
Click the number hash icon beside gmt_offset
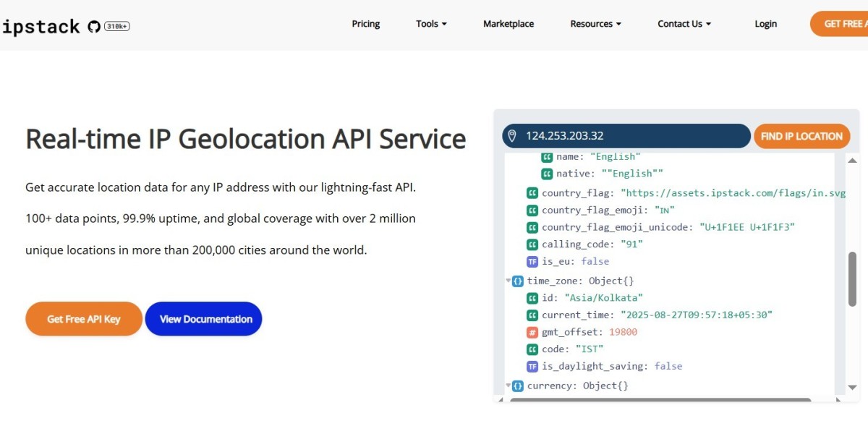pos(532,332)
